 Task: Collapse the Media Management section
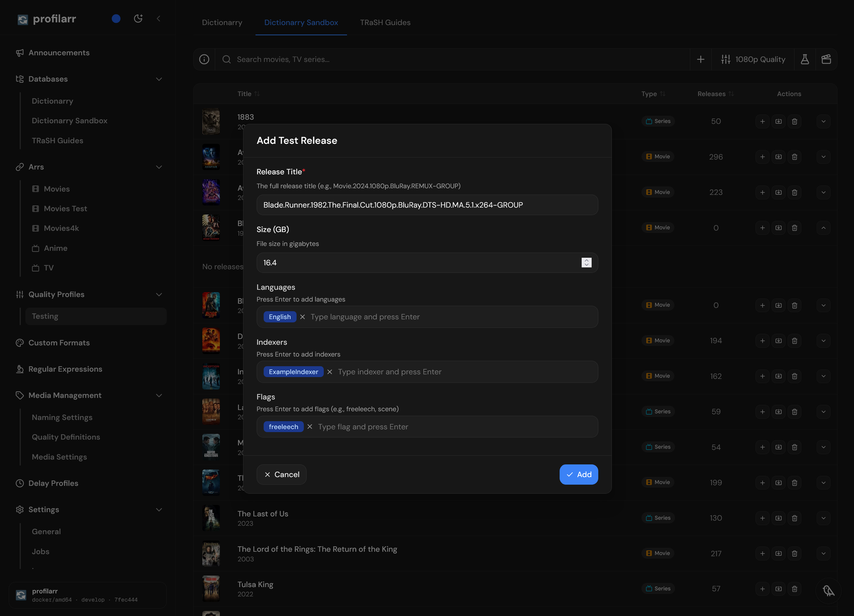click(x=159, y=396)
